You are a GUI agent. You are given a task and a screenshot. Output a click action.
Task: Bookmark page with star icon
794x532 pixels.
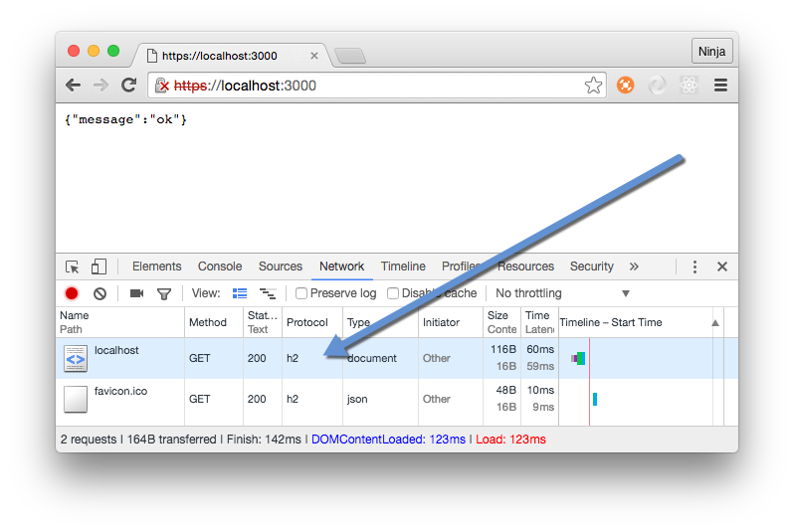[593, 86]
